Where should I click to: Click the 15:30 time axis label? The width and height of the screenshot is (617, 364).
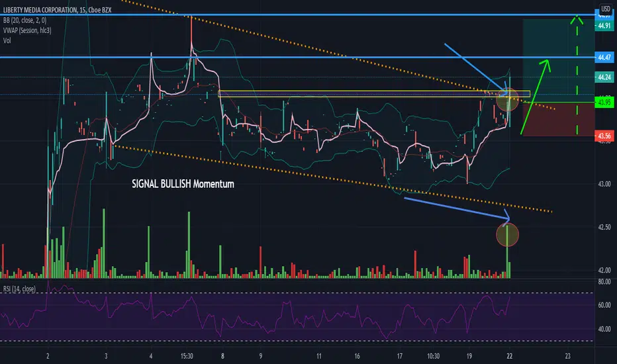(187, 356)
